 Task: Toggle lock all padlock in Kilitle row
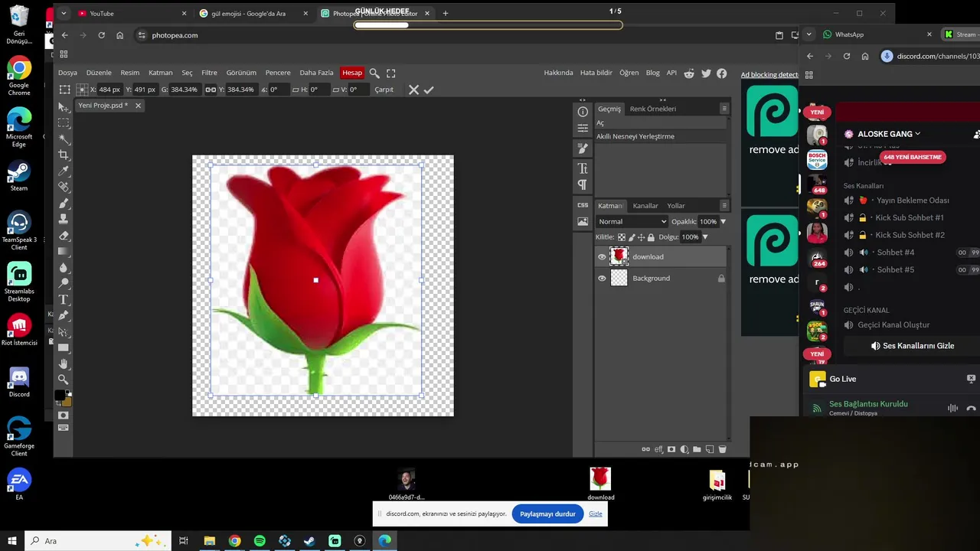pos(652,237)
